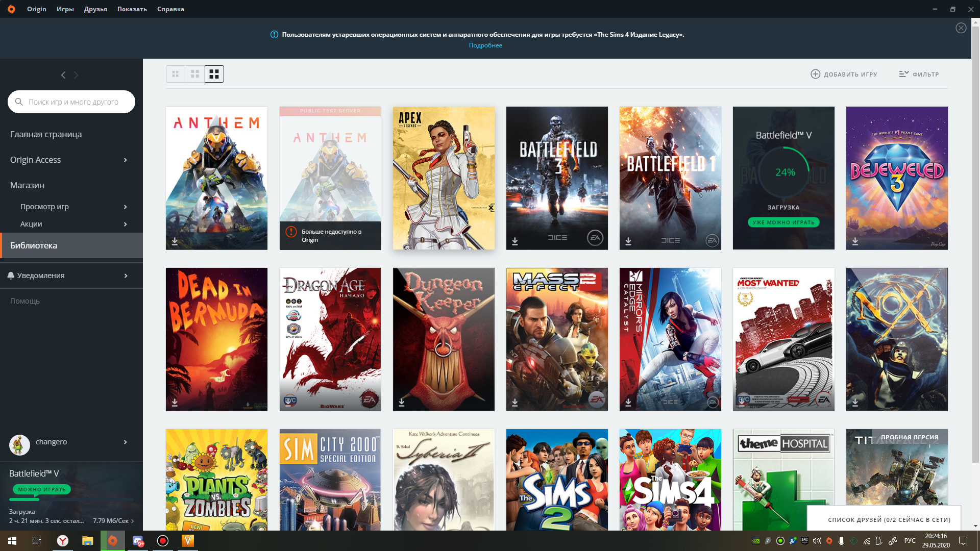The width and height of the screenshot is (980, 551).
Task: Click download icon on Dead in Bermuda
Action: point(175,403)
